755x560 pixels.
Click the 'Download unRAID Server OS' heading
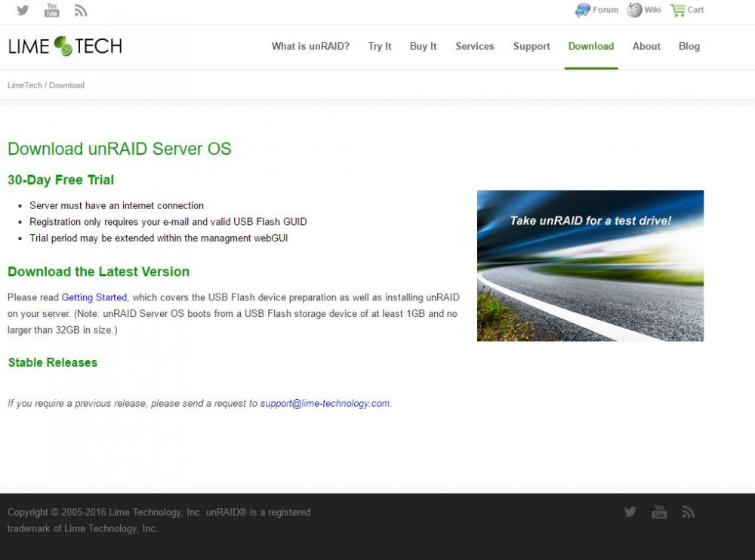click(x=119, y=149)
